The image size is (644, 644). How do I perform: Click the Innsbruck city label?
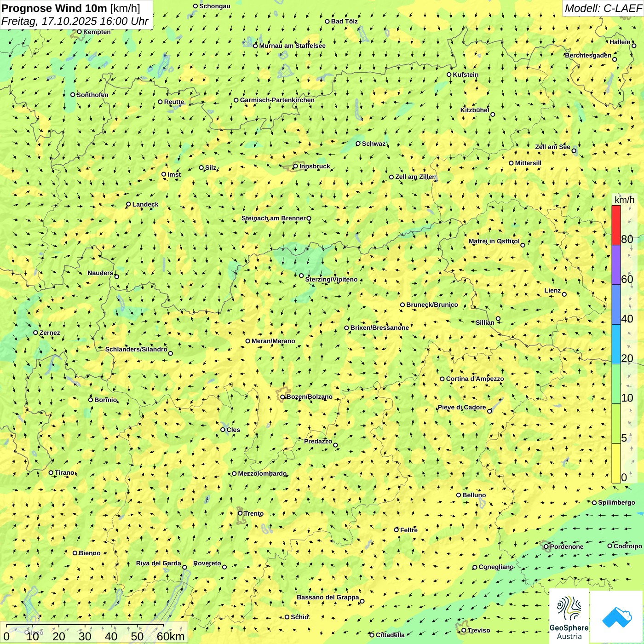[315, 166]
